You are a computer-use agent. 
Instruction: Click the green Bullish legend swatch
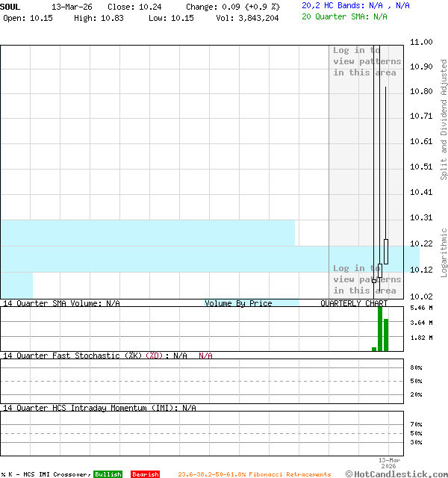[x=108, y=474]
